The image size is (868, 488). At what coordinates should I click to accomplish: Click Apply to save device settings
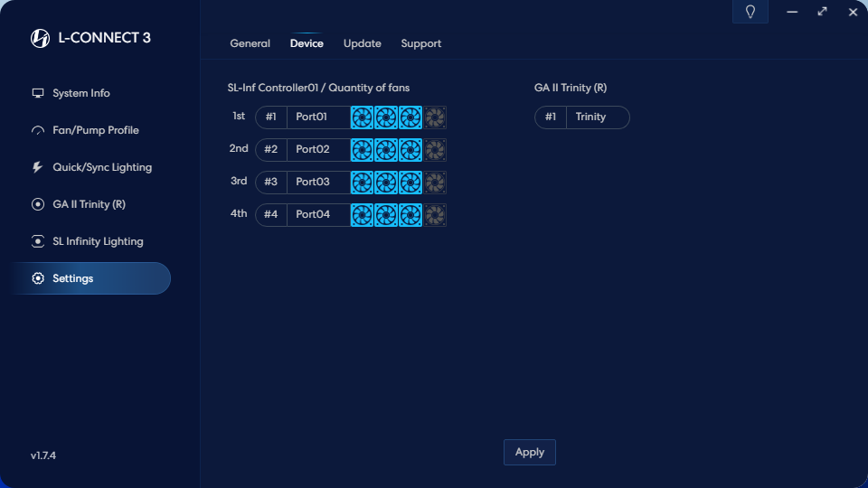point(530,452)
